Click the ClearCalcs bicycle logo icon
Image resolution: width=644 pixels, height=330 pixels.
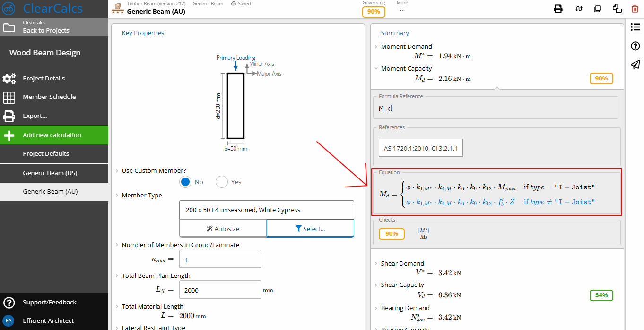point(9,9)
